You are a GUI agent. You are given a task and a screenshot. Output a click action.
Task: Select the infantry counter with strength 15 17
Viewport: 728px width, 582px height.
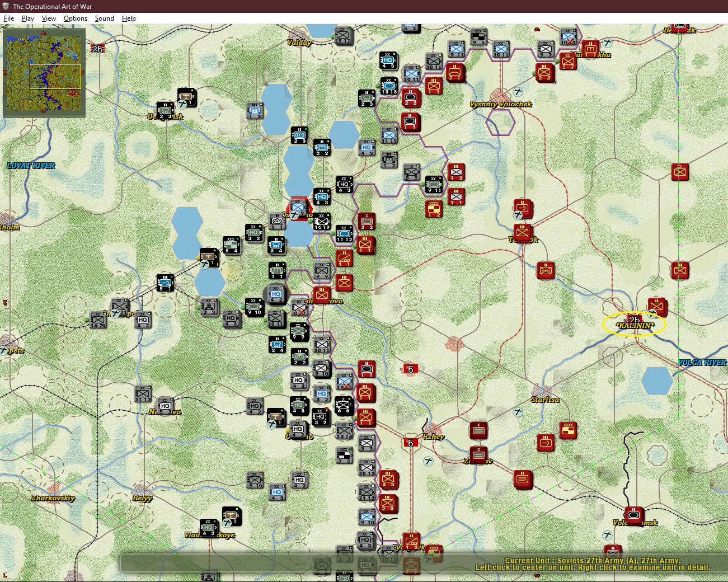[x=343, y=35]
